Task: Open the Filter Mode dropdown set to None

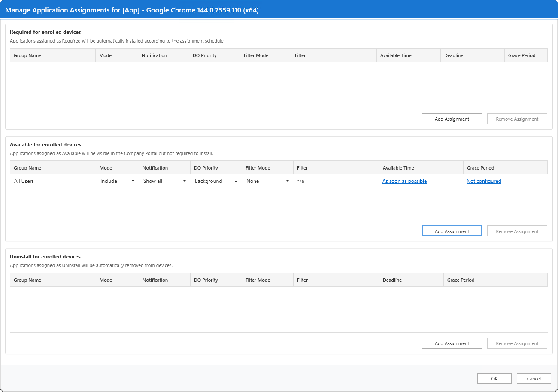Action: (287, 181)
